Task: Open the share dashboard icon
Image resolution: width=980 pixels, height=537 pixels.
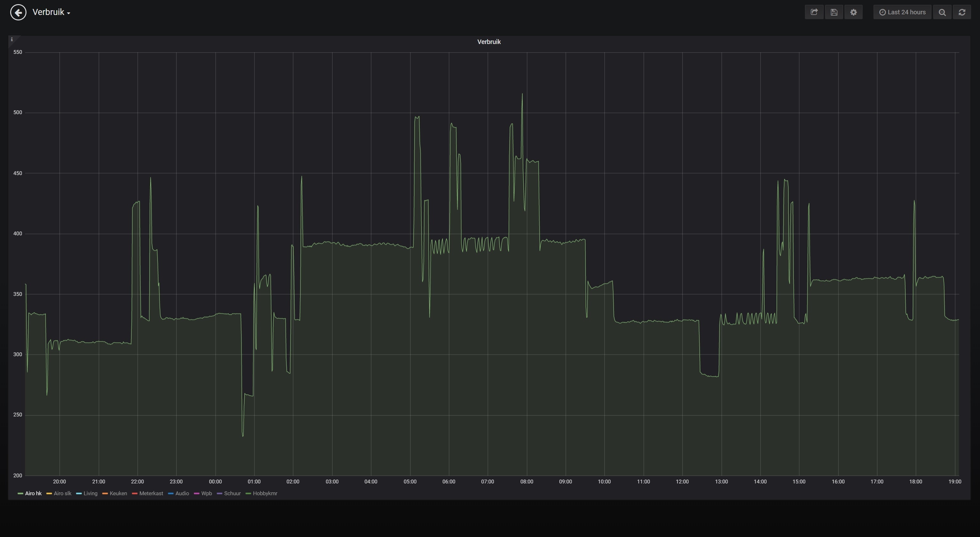Action: tap(814, 12)
